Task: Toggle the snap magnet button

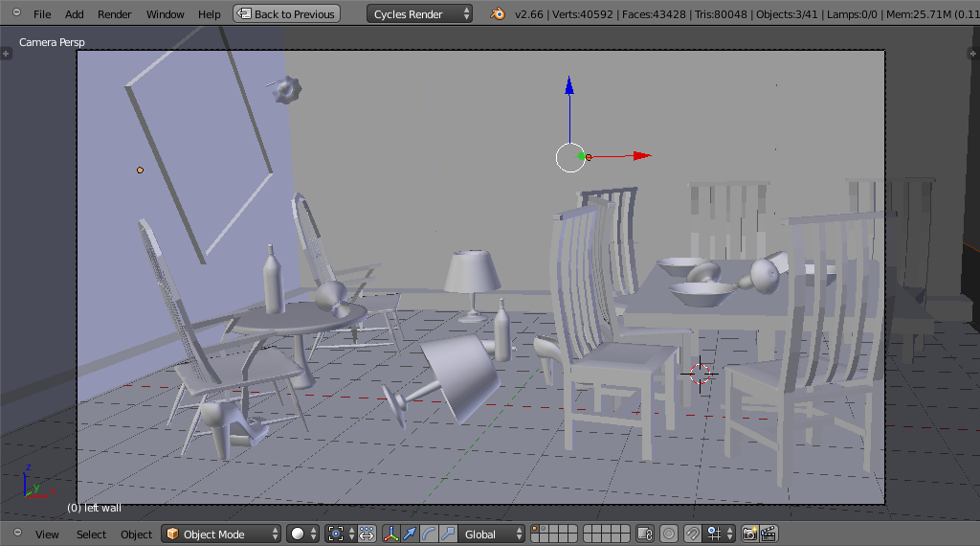Action: pyautogui.click(x=692, y=534)
